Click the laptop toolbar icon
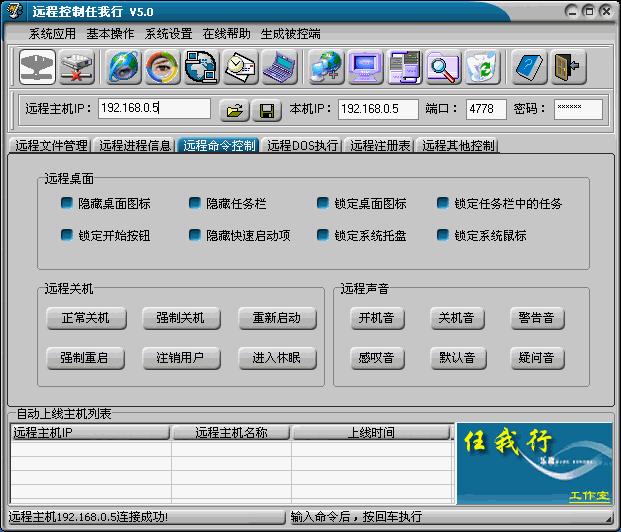621x532 pixels. coord(280,66)
